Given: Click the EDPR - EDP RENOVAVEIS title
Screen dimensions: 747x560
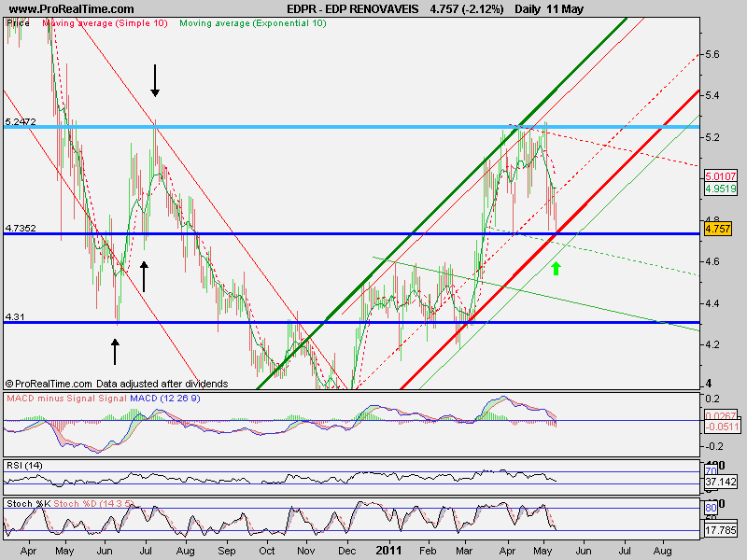Looking at the screenshot, I should coord(353,9).
